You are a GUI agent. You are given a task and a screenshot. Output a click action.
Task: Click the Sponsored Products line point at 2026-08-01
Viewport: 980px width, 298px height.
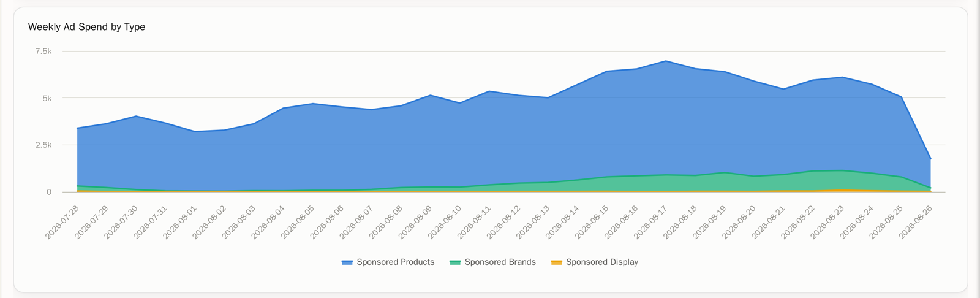[x=195, y=131]
